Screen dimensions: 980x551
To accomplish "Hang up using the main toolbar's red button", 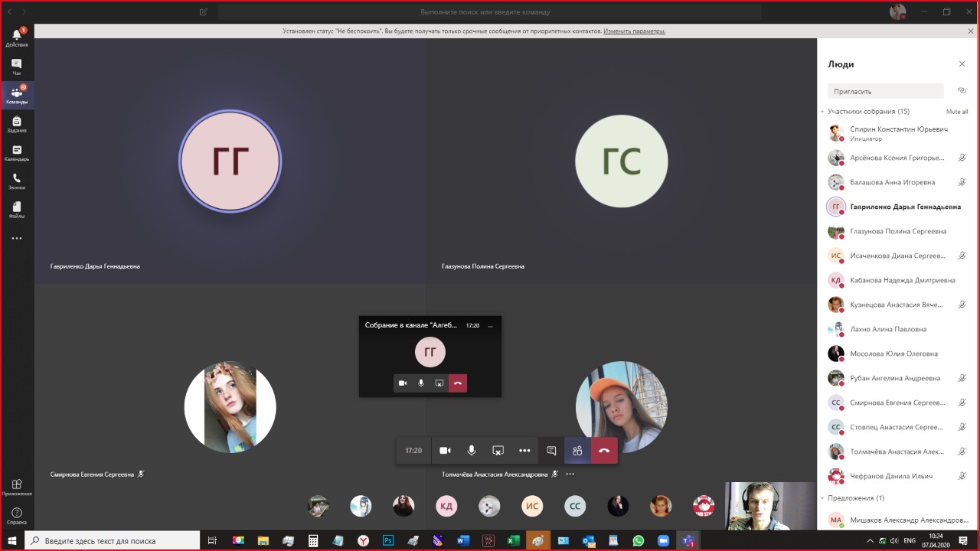I will (604, 451).
